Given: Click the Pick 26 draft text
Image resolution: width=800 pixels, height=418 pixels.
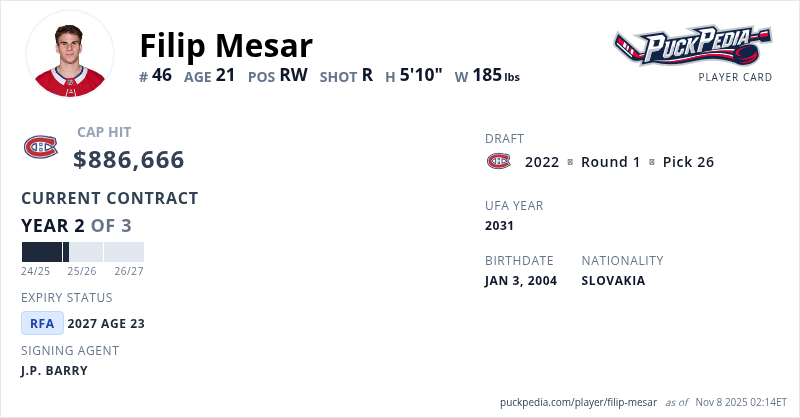Looking at the screenshot, I should (x=688, y=162).
